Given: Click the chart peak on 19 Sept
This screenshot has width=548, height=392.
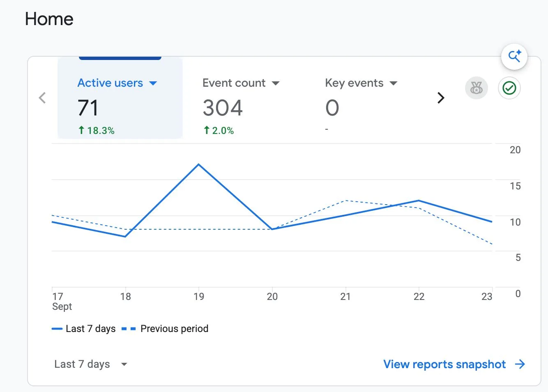Looking at the screenshot, I should click(x=199, y=164).
